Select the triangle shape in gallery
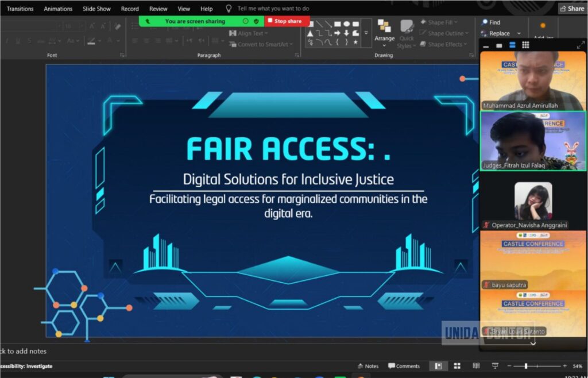Screen dimensions: 588x378 pyautogui.click(x=310, y=33)
